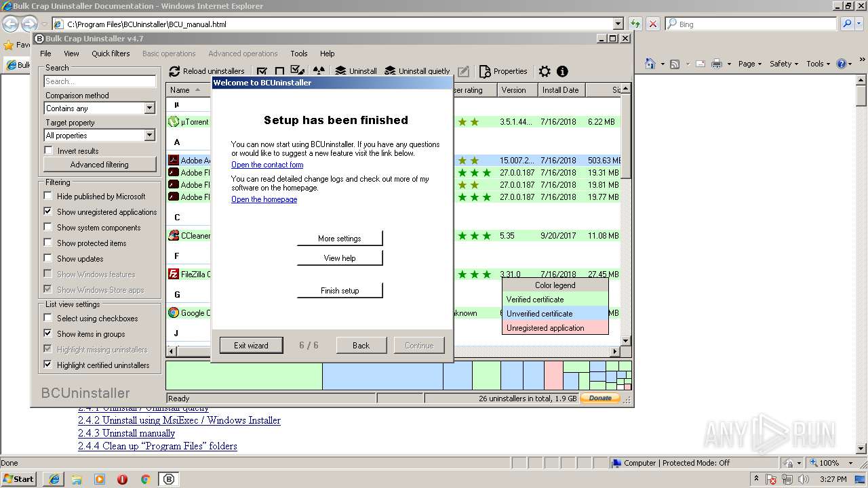
Task: Uncheck Show items in groups
Action: point(48,333)
